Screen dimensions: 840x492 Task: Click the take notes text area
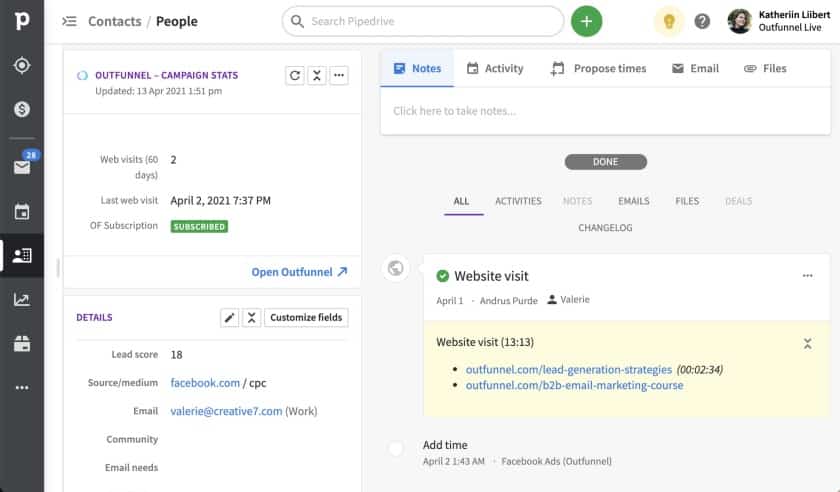(x=605, y=111)
